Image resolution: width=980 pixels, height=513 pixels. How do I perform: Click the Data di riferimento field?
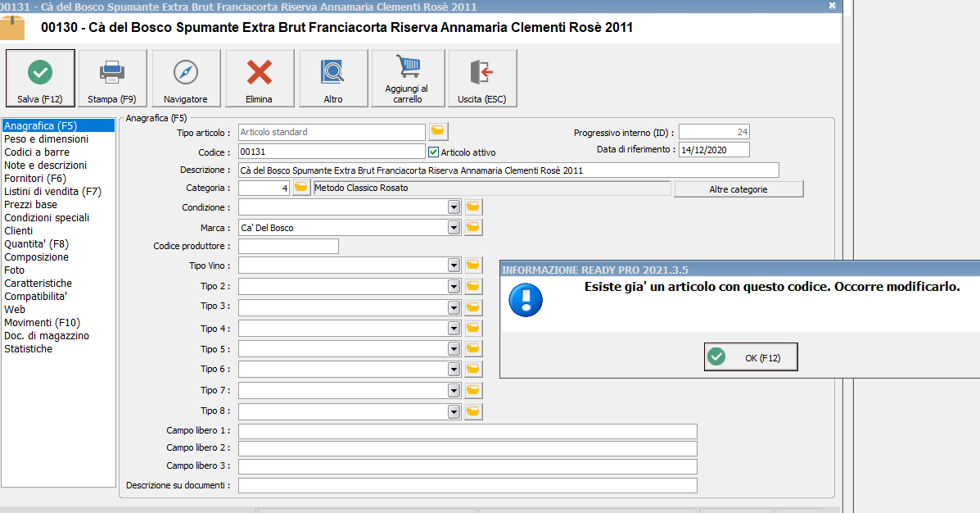714,149
